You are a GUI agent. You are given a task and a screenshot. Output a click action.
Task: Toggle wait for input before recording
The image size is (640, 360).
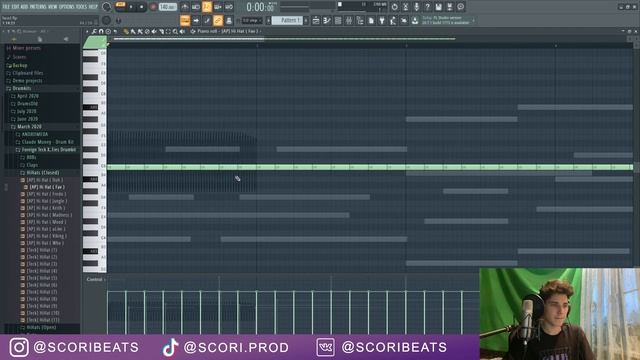point(196,7)
